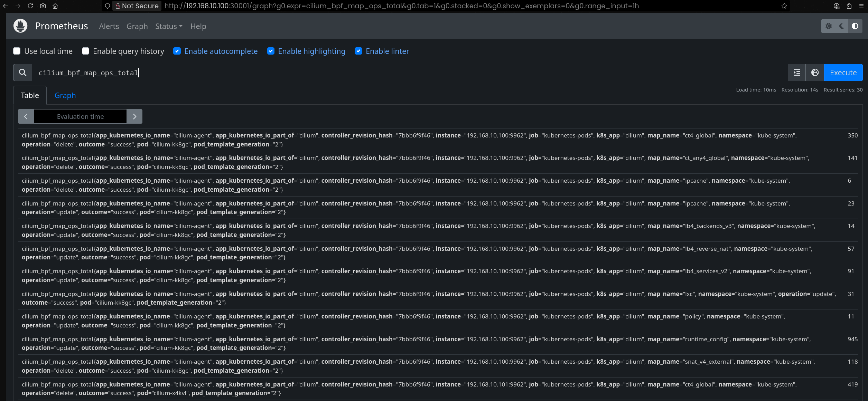Click the Load time: 10ms stat
This screenshot has width=868, height=401.
756,90
